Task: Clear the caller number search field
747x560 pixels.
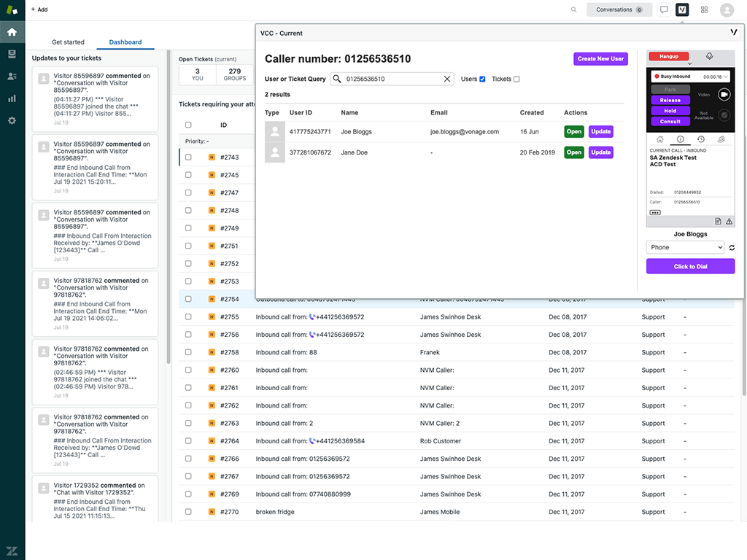Action: coord(447,79)
